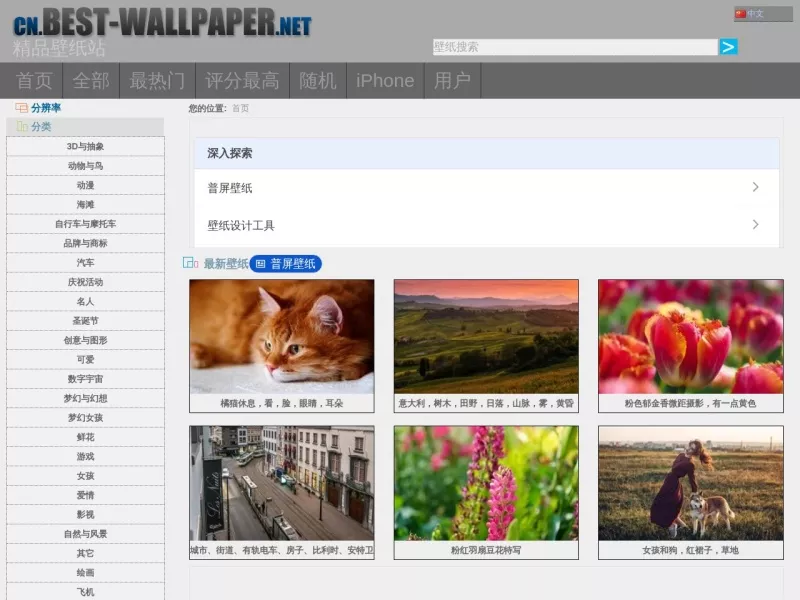Click caption 女孩和狗，红裙子，草地

click(690, 550)
